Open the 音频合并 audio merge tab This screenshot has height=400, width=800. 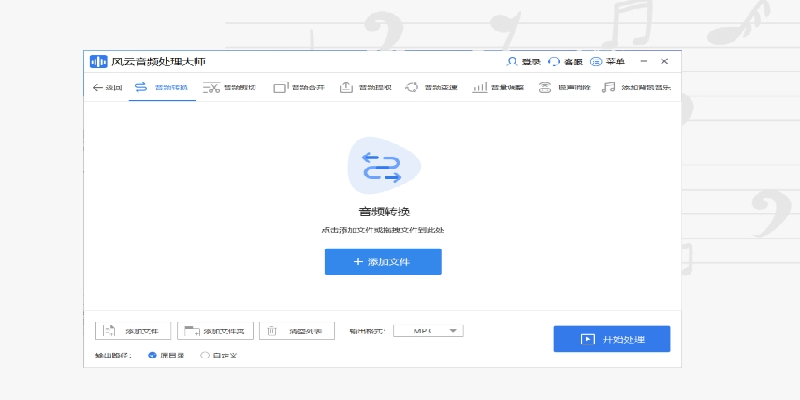[x=299, y=88]
